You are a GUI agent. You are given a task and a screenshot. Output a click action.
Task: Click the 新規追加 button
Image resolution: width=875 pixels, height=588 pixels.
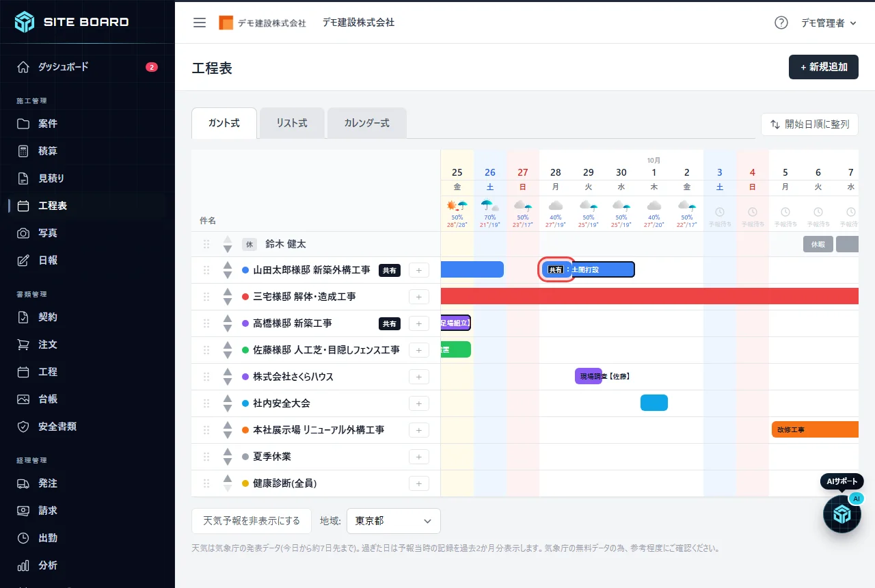824,67
